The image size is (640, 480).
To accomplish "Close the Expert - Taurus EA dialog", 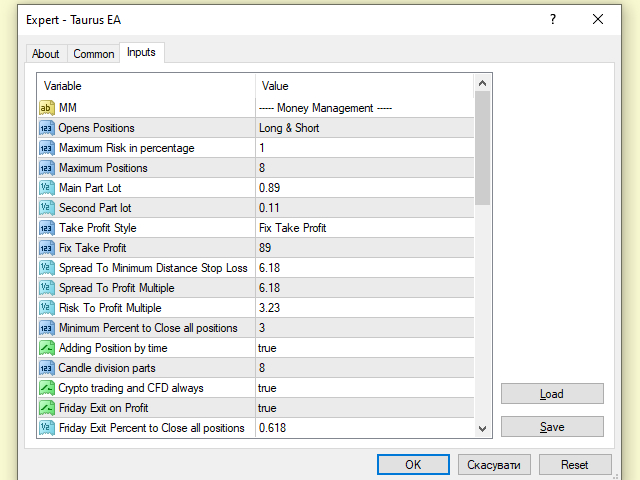I will click(598, 19).
